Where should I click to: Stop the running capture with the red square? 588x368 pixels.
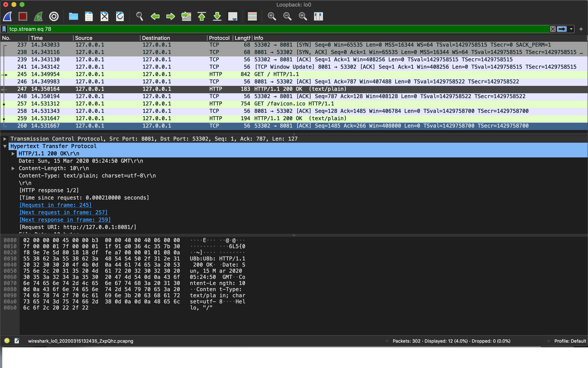coord(23,17)
